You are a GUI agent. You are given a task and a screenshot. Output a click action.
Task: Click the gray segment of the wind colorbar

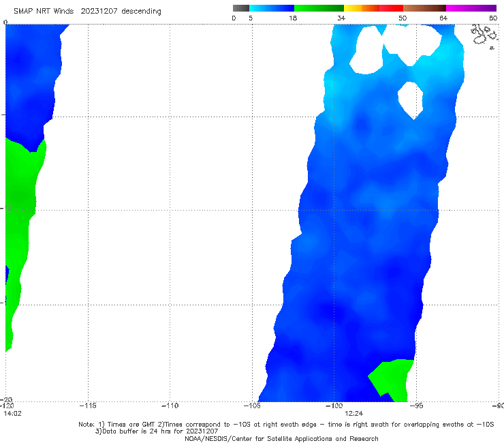click(x=241, y=8)
